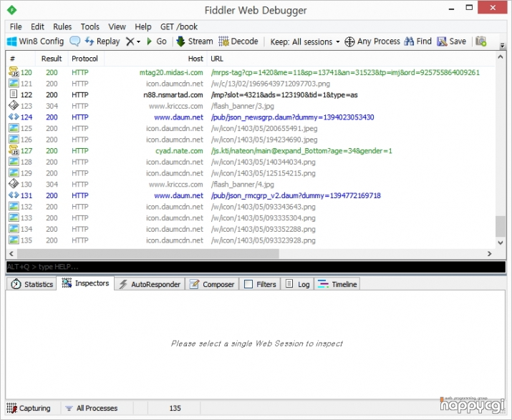Click the Go resume button
The height and width of the screenshot is (420, 512).
[157, 41]
